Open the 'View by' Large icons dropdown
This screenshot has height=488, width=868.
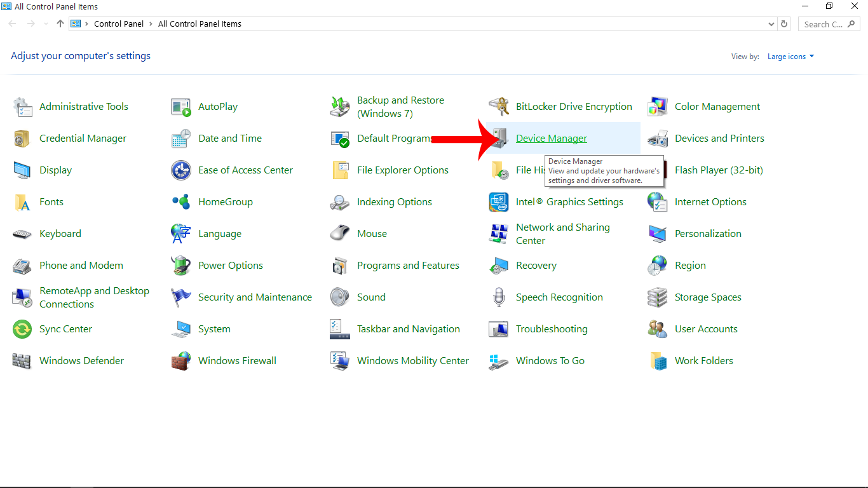click(x=790, y=56)
